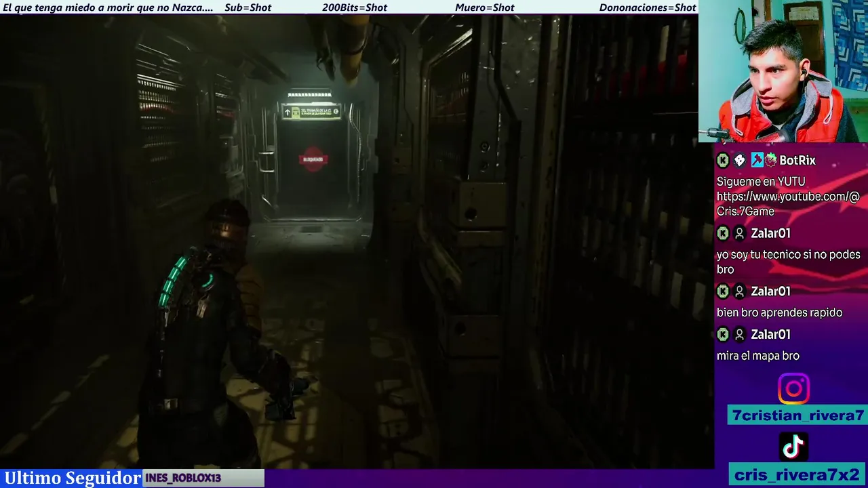Click Kick badge above 'mira el mapa bro'
Screen dimensions: 868x488
click(723, 335)
